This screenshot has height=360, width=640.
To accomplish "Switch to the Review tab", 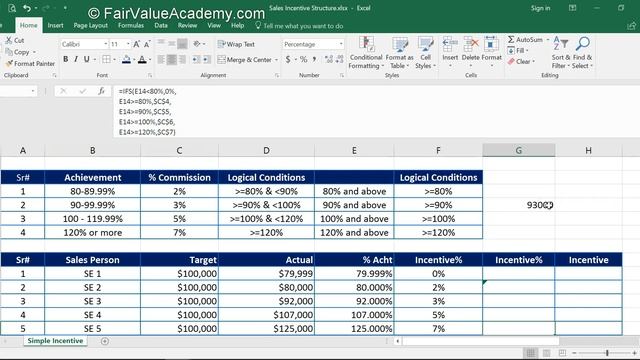I will click(187, 25).
